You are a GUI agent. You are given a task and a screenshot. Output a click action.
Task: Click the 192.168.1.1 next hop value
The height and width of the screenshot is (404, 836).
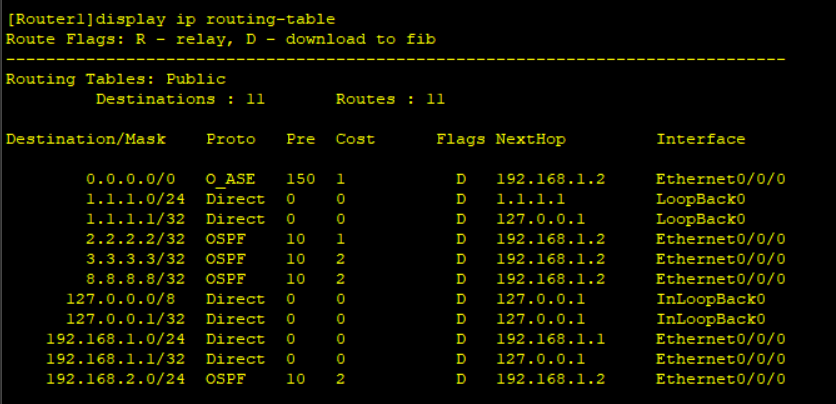tap(551, 339)
